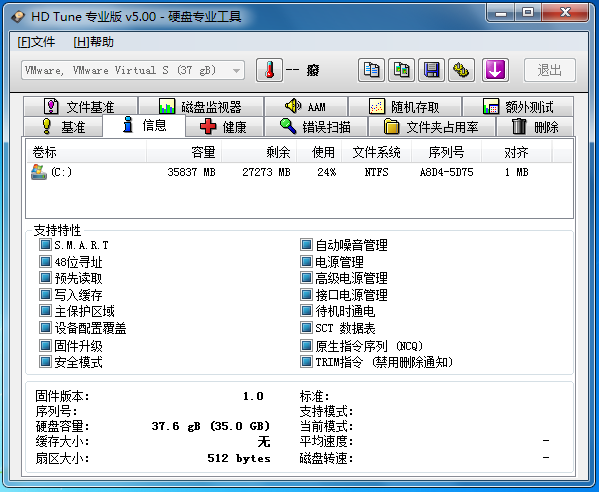Toggle the S.M.A.R.T checkbox
Screen dimensions: 599x492
45,244
